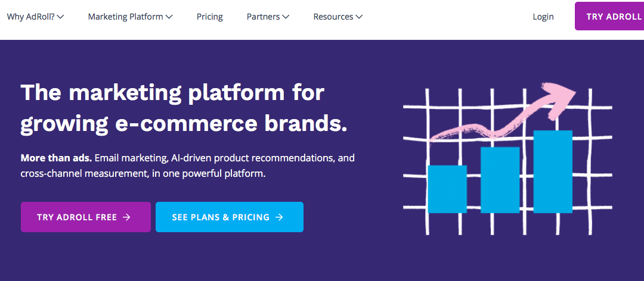Select the shortest blue bar in the chart
This screenshot has height=281, width=644.
447,189
